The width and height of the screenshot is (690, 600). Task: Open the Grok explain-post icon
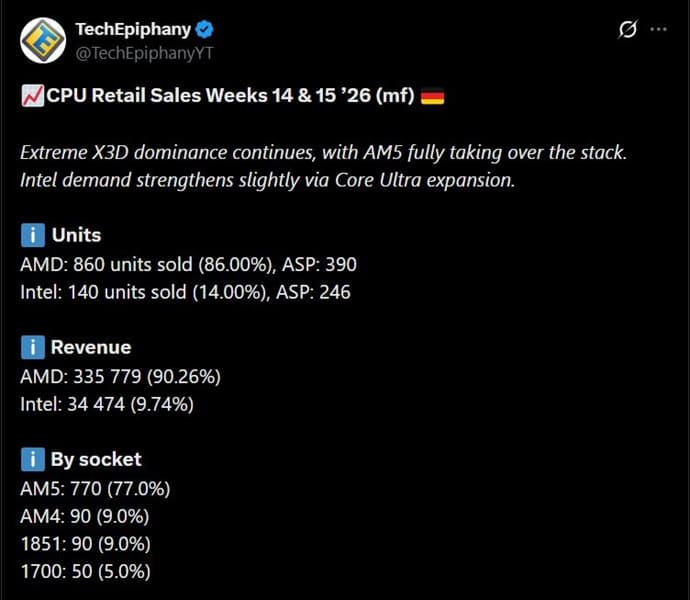(628, 29)
